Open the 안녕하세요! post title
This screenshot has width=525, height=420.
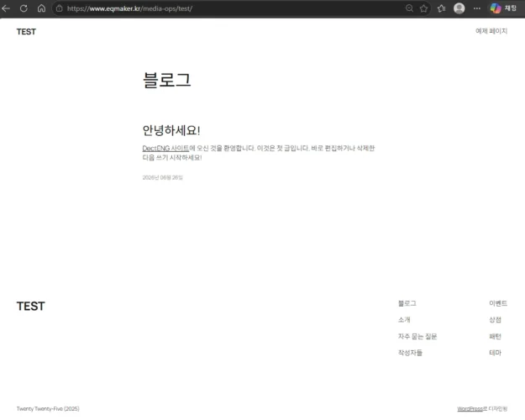pos(171,130)
